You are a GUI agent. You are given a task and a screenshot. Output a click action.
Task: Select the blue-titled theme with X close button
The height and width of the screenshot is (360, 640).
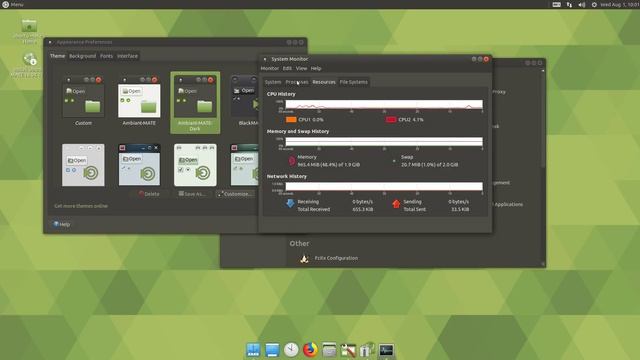[139, 165]
